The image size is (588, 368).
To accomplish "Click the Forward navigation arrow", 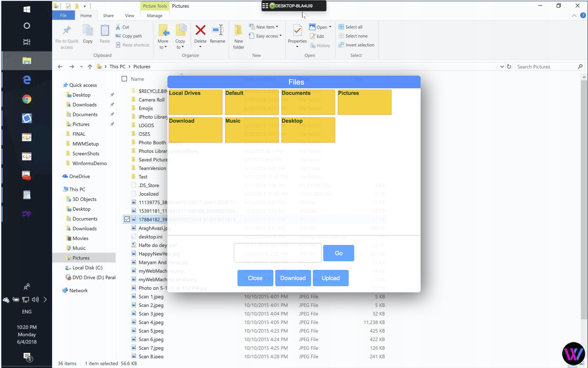I will click(71, 66).
